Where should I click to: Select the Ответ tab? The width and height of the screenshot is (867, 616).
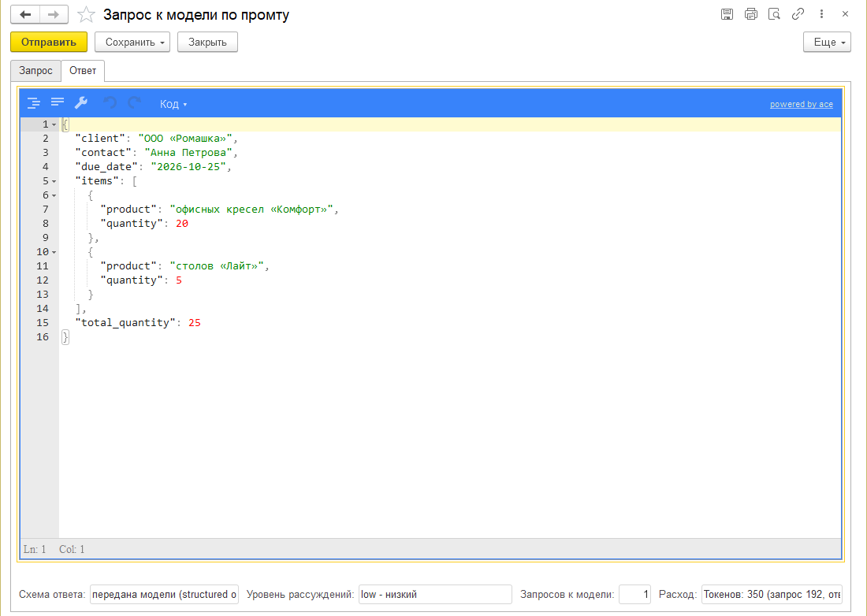click(x=83, y=71)
